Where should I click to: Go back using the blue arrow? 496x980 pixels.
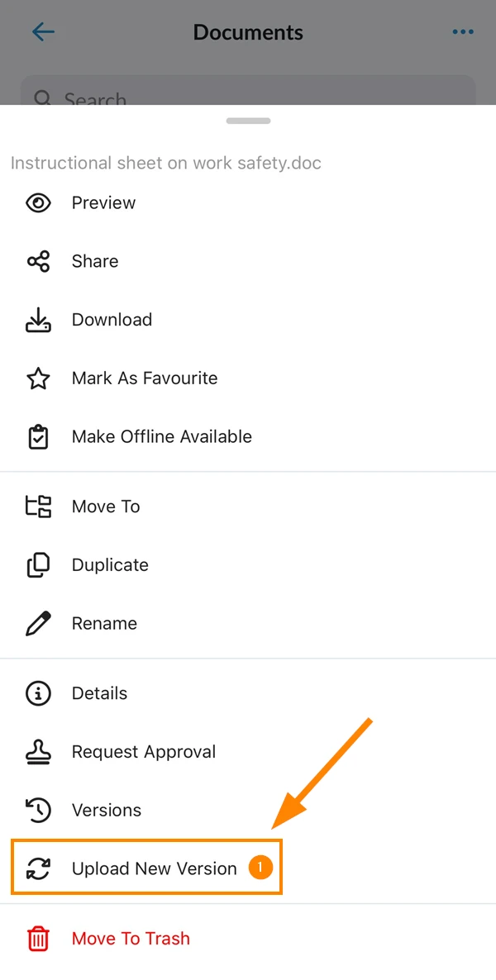43,32
